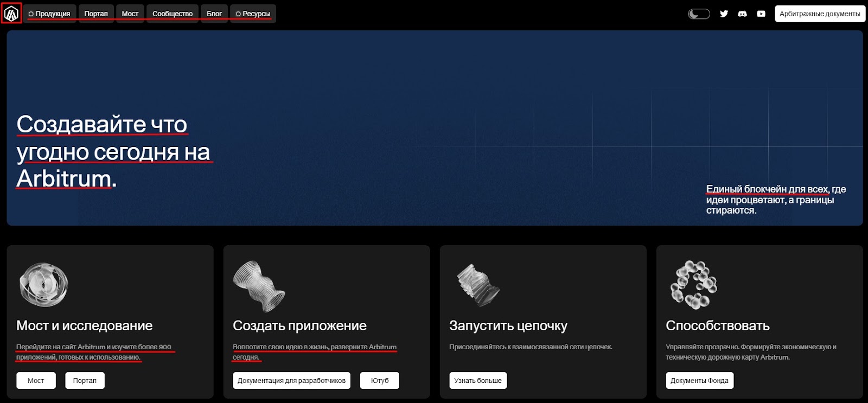Screen dimensions: 868x403
Task: Click the Создать приложение heading
Action: click(x=299, y=325)
